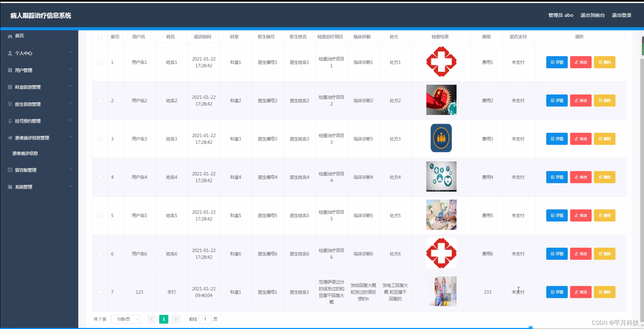The height and width of the screenshot is (329, 644).
Task: Click 退出到前台 in the top bar
Action: pos(592,15)
